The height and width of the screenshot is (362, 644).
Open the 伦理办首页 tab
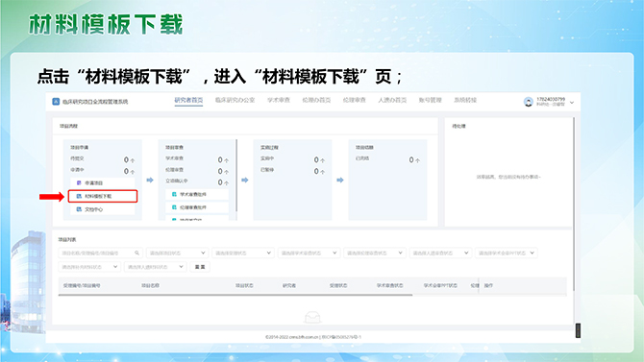pyautogui.click(x=316, y=100)
